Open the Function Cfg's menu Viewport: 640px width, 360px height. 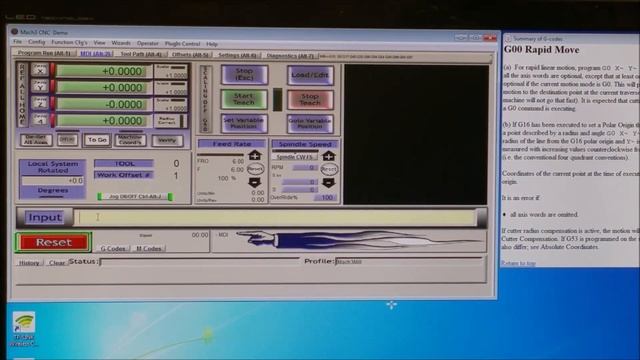point(69,42)
